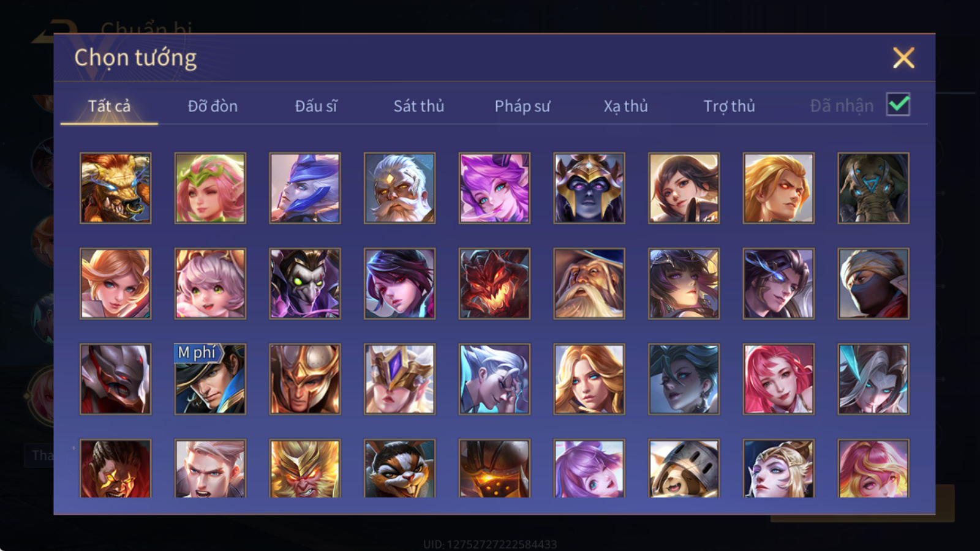Image resolution: width=980 pixels, height=551 pixels.
Task: Select the Tất cả tab
Action: 109,106
